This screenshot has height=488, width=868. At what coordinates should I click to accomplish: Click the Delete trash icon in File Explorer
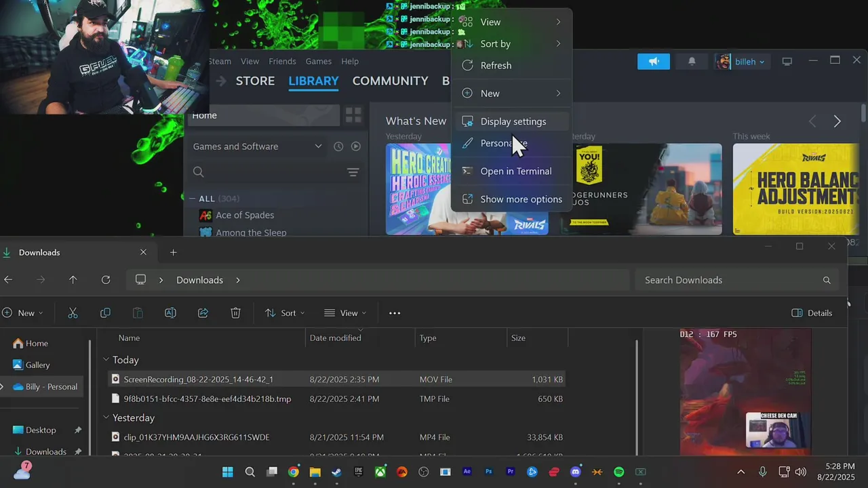[235, 313]
